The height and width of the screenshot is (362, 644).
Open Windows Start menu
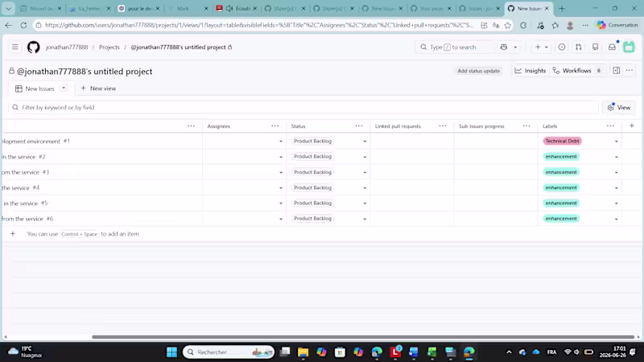[171, 352]
